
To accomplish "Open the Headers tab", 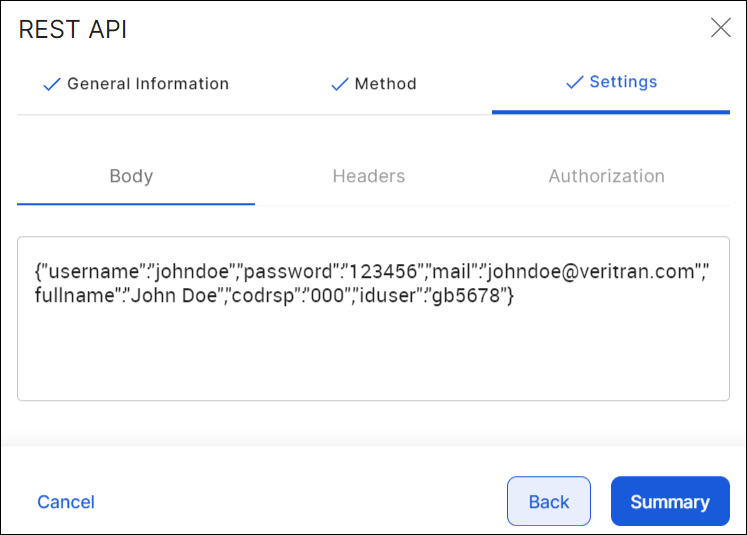I will tap(368, 176).
